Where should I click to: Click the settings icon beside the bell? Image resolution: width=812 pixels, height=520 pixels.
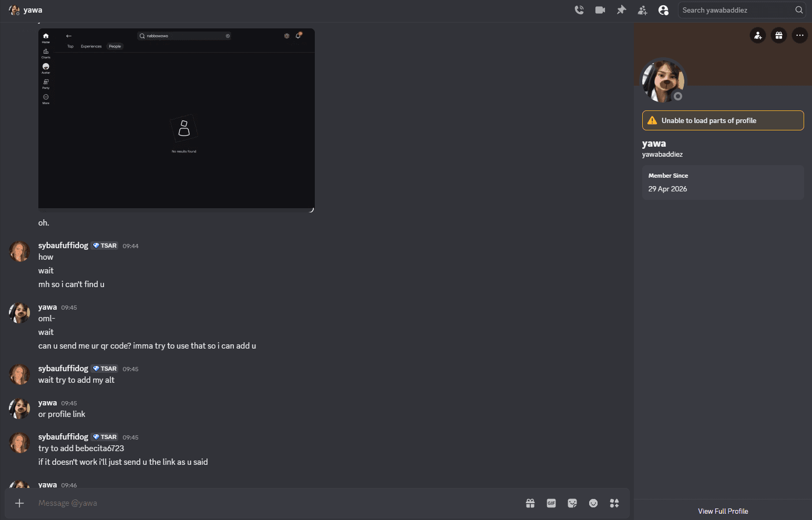[x=286, y=36]
